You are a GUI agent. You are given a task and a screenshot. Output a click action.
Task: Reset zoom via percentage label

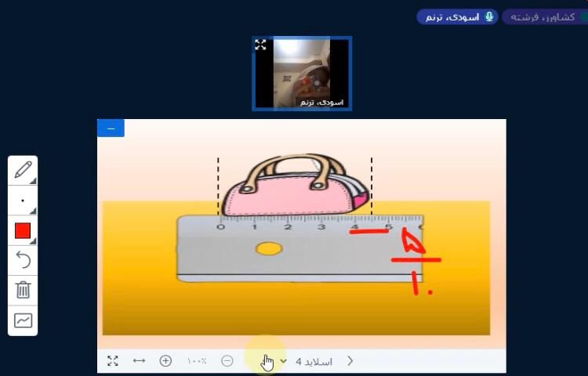[196, 361]
